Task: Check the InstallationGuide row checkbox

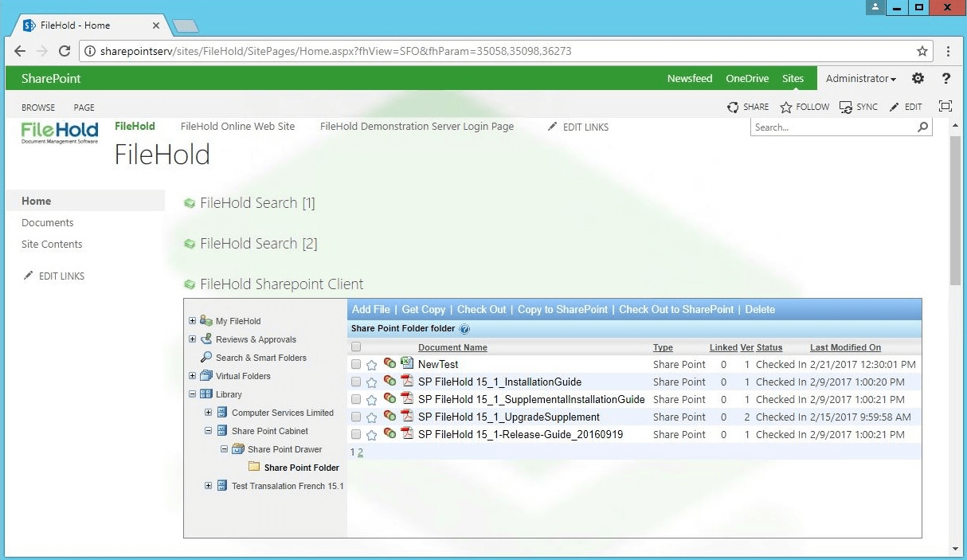Action: tap(356, 382)
